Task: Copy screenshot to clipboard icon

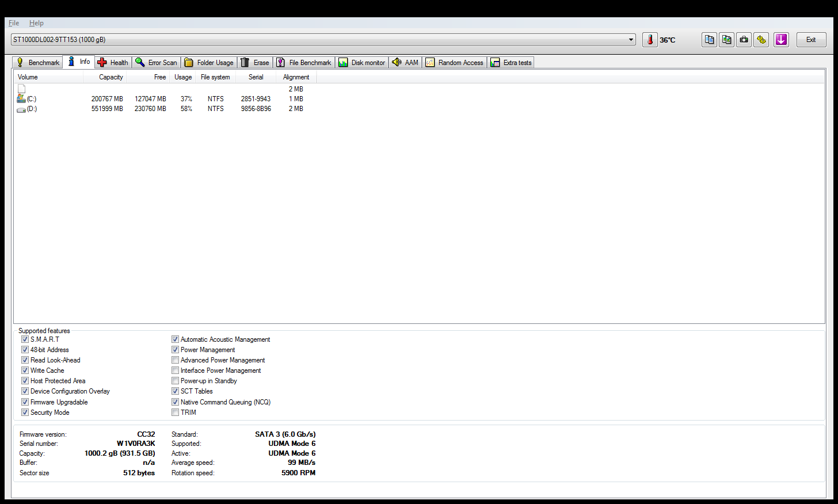Action: click(727, 40)
